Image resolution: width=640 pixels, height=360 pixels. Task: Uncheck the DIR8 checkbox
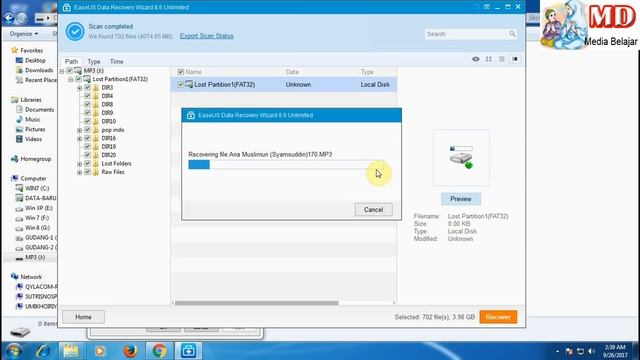(87, 104)
